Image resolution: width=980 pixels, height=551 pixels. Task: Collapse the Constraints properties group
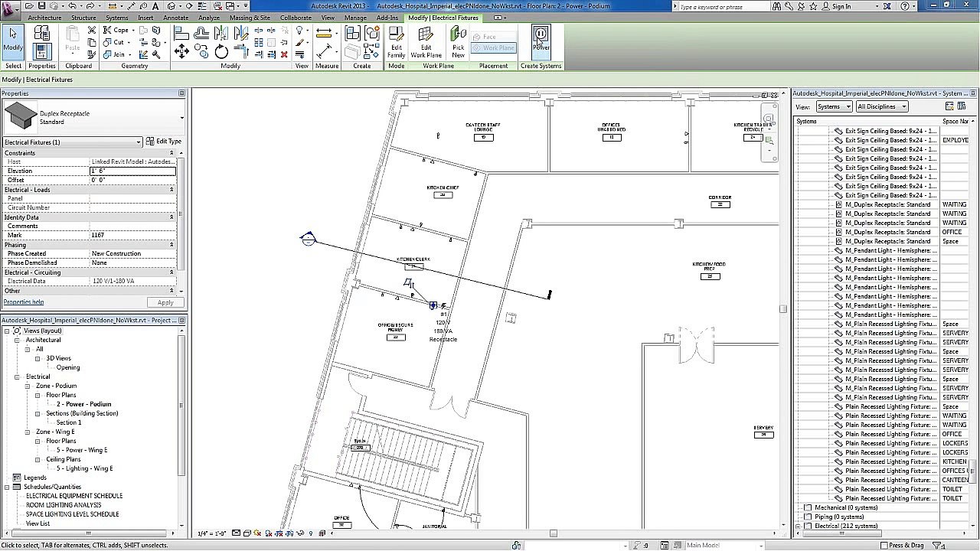pyautogui.click(x=171, y=153)
